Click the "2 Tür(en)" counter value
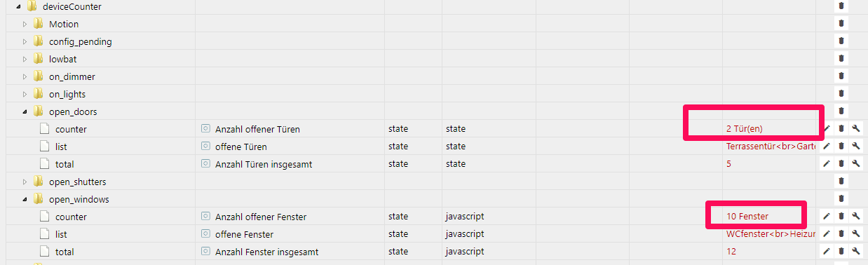 point(746,129)
